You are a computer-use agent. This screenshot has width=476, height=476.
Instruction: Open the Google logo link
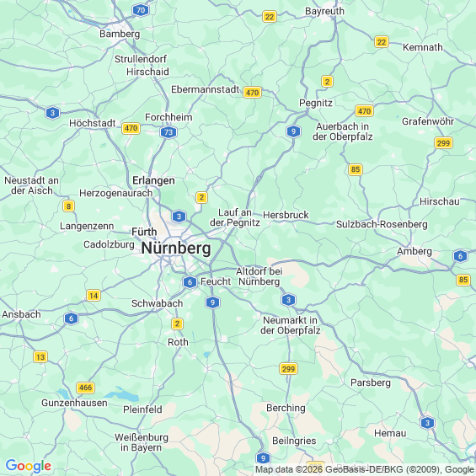click(29, 466)
